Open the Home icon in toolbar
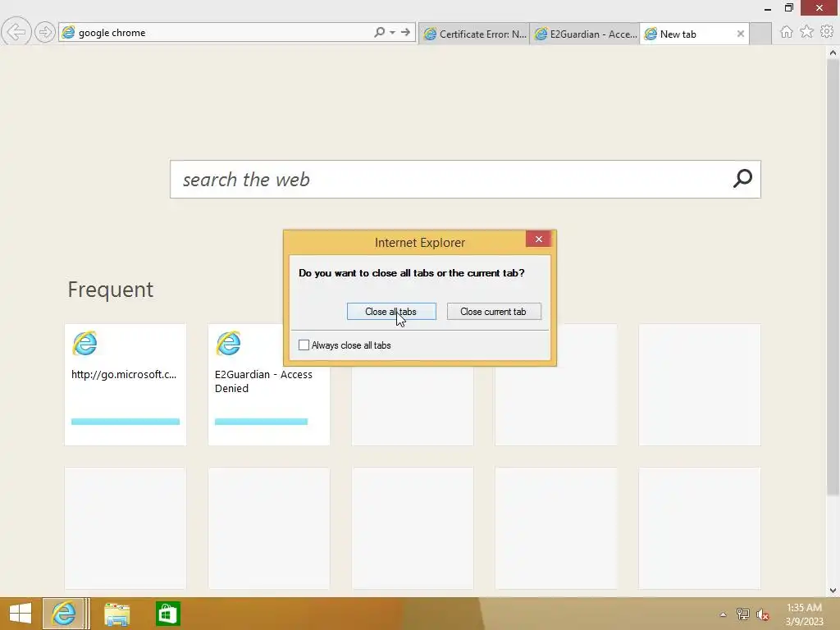This screenshot has height=630, width=840. 787,32
